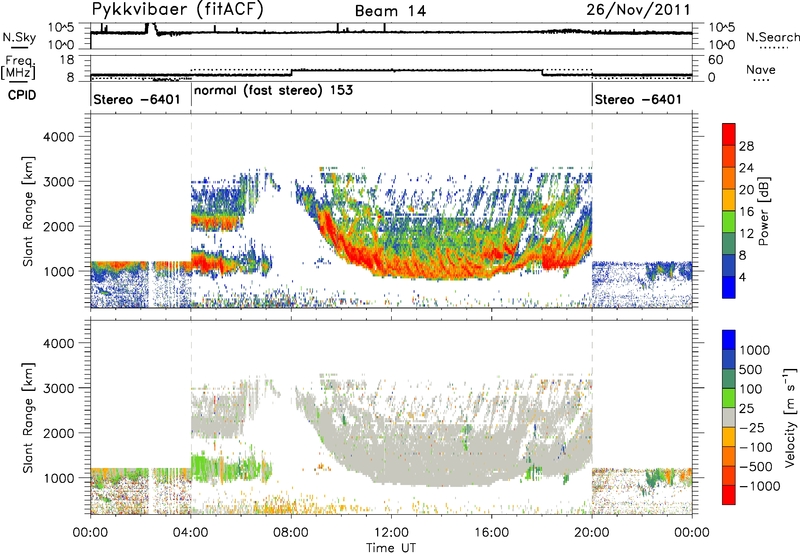Click the '2000' range tick on the power panel
The width and height of the screenshot is (800, 554).
pyautogui.click(x=59, y=226)
